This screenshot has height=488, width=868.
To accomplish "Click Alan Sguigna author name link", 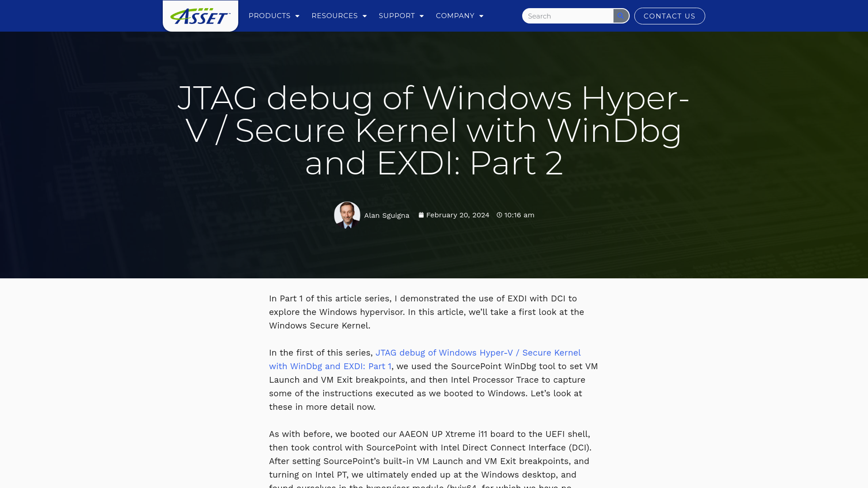I will tap(387, 215).
